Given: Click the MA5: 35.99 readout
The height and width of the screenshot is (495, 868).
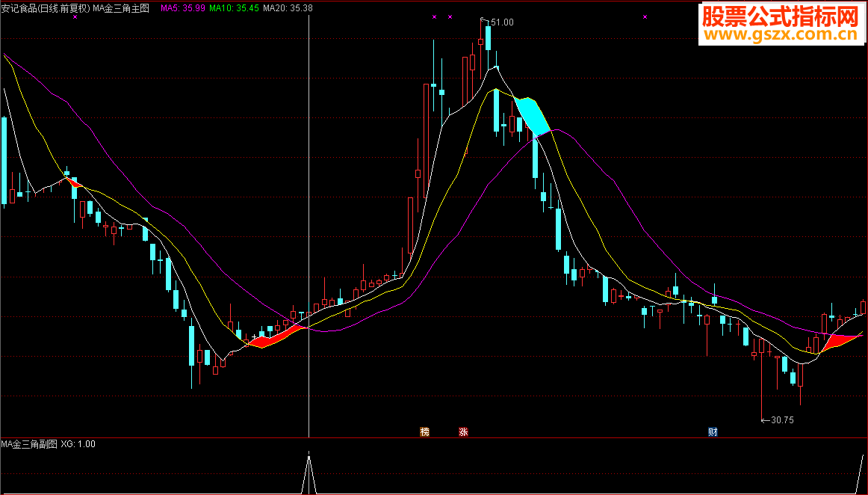Looking at the screenshot, I should click(183, 8).
